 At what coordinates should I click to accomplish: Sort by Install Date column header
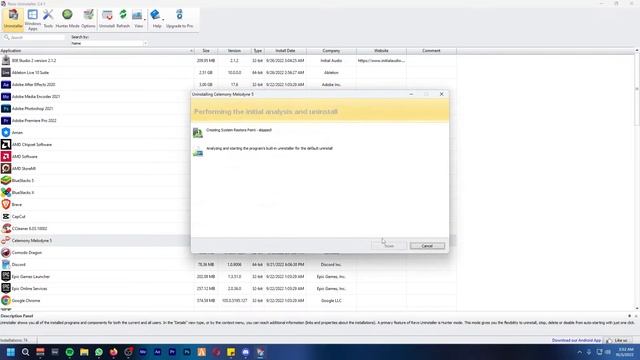point(285,51)
